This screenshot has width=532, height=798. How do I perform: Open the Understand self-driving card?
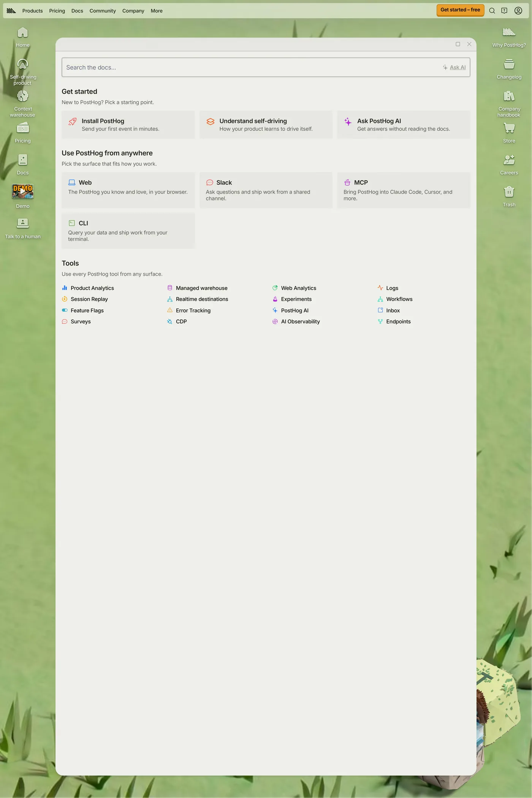pos(266,125)
